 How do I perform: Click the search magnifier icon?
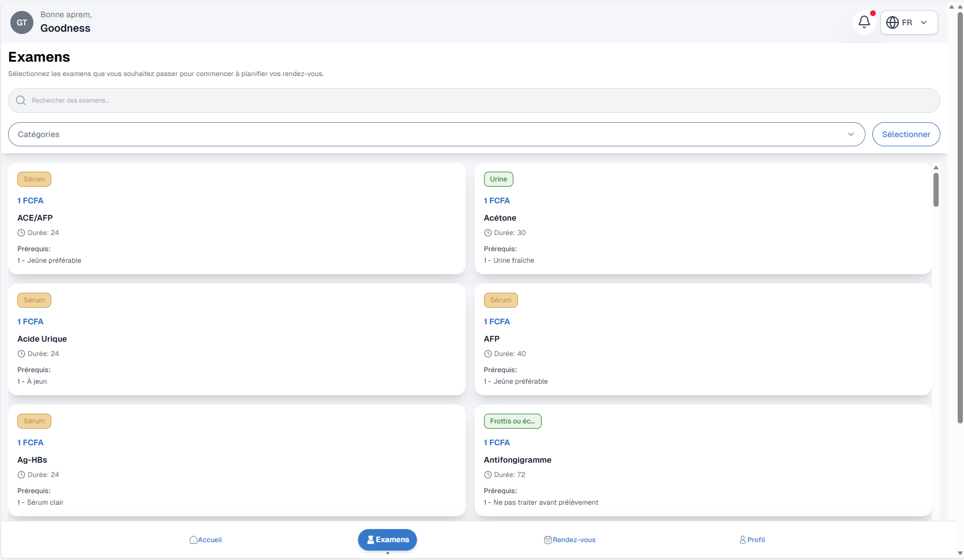[x=21, y=100]
